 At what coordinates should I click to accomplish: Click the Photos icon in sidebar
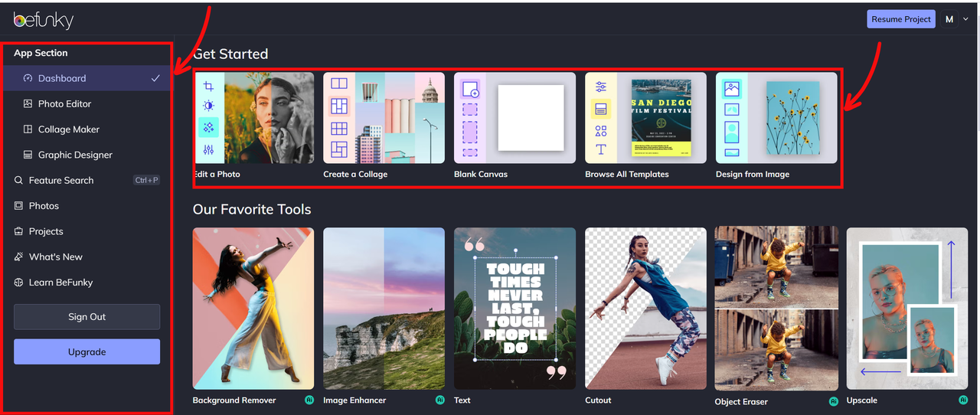click(x=19, y=206)
